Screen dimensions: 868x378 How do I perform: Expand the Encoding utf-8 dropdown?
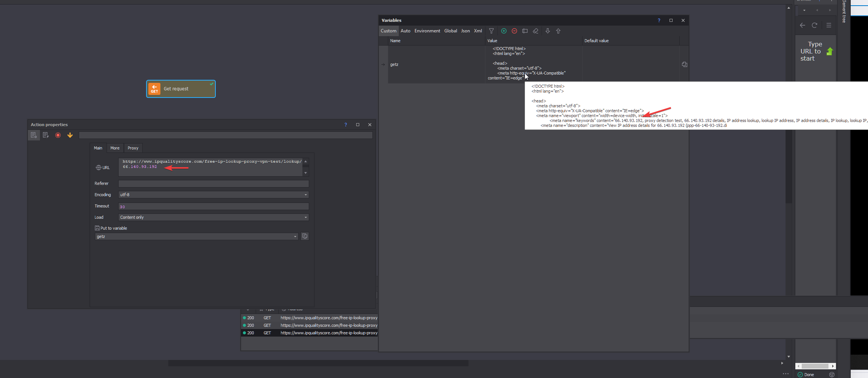pos(305,195)
